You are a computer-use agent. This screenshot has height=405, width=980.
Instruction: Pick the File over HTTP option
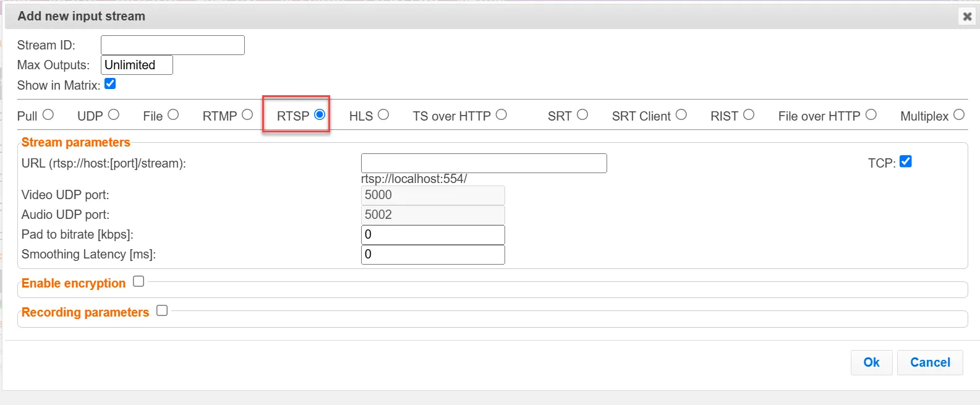tap(871, 114)
